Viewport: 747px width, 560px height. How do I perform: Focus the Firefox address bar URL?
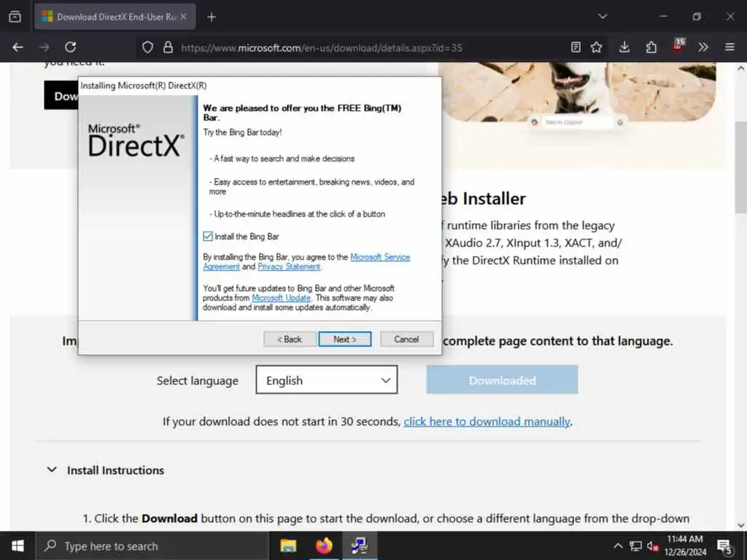[x=322, y=47]
